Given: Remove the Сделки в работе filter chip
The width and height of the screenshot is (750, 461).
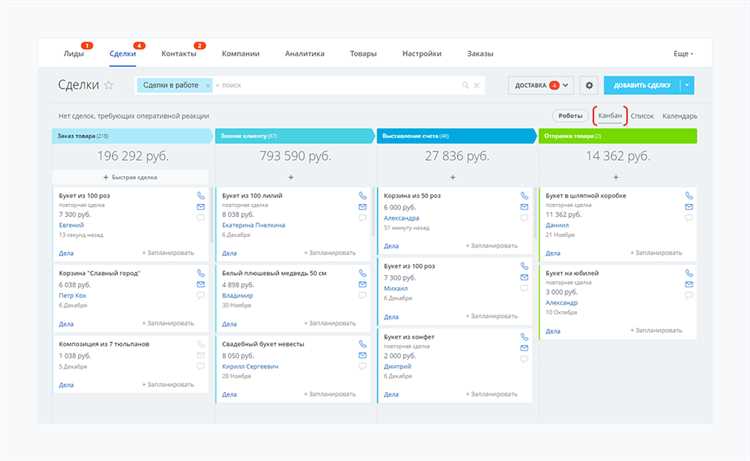Looking at the screenshot, I should coord(208,85).
